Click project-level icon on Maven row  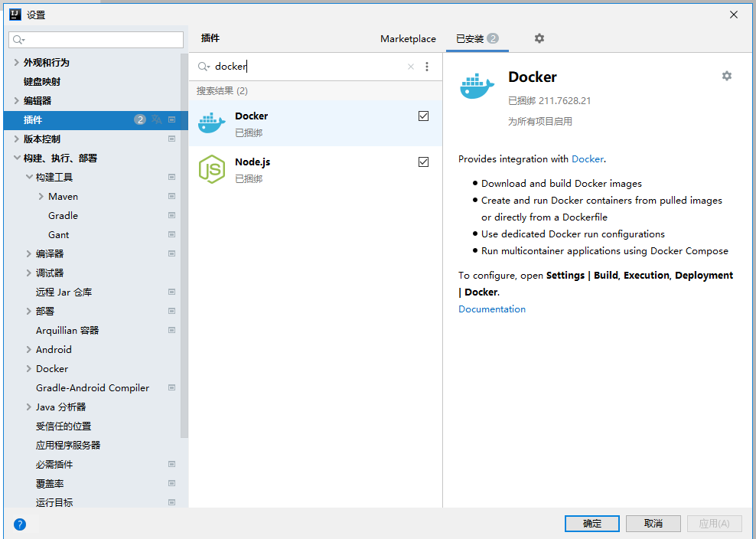[171, 197]
